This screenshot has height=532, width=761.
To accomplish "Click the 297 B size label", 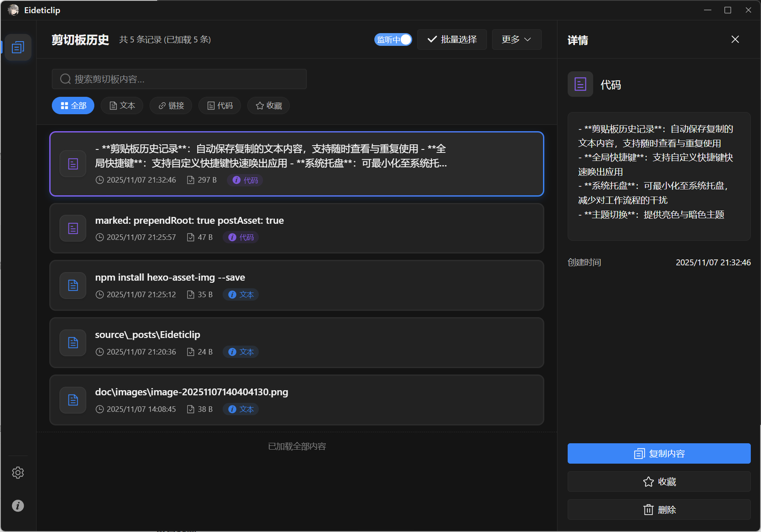I will pos(207,180).
